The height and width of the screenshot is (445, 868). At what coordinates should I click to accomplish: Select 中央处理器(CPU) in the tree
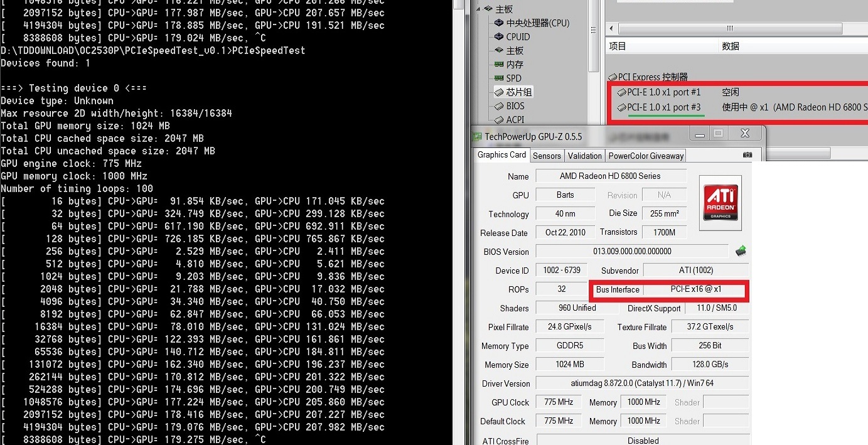click(x=538, y=23)
